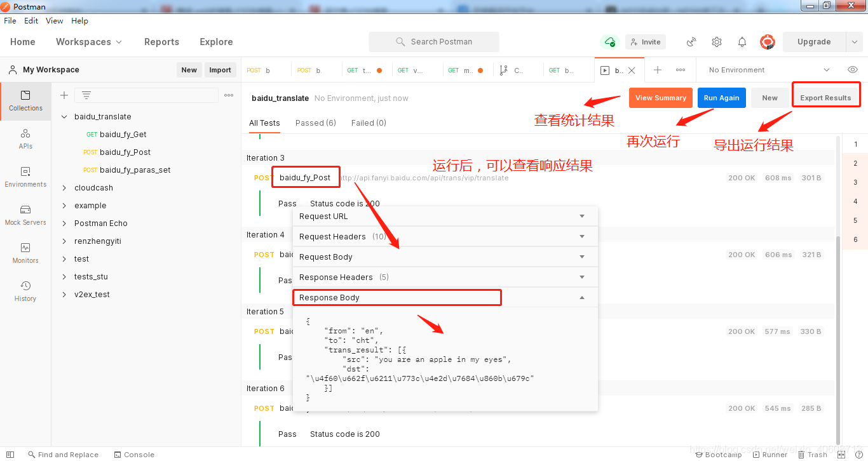Open the Environments sidebar panel
This screenshot has width=868, height=461.
point(25,177)
